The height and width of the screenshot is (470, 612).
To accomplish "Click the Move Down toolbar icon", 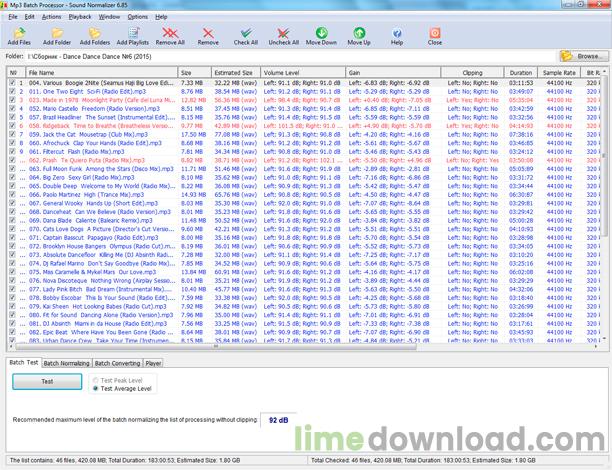I will [x=321, y=36].
